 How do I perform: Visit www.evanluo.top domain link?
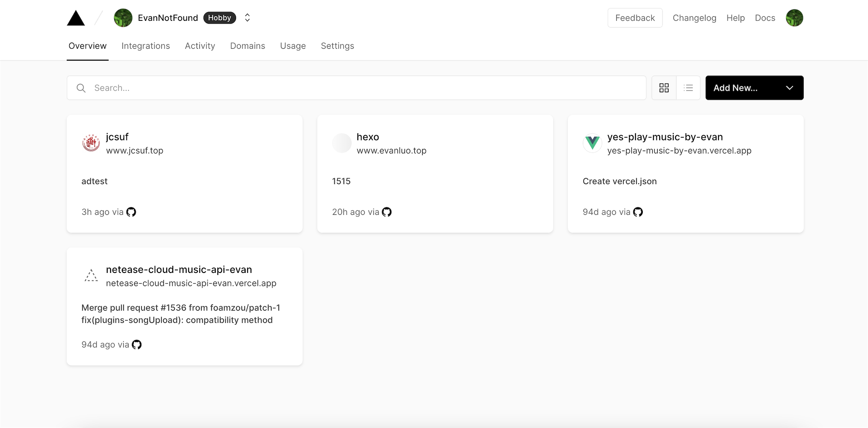[x=391, y=151]
